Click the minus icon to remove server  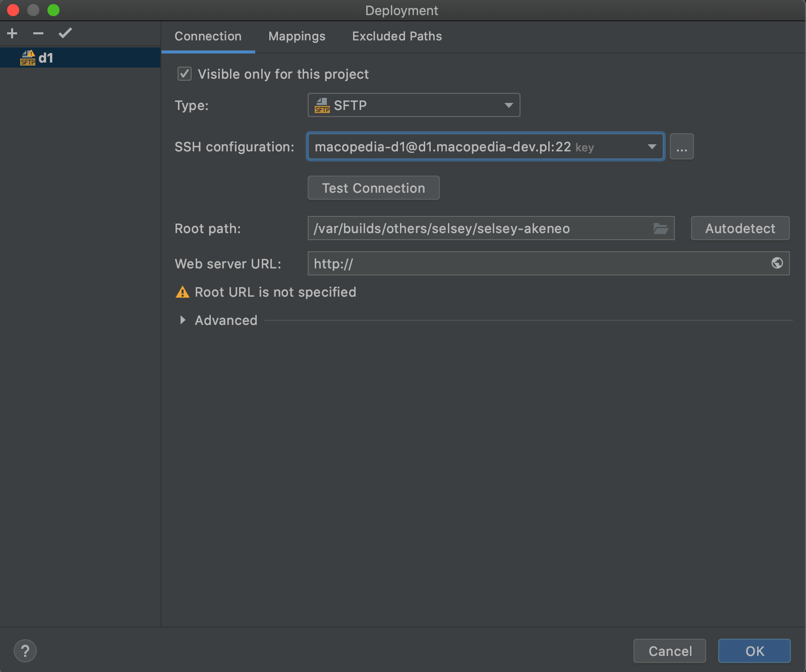(38, 33)
